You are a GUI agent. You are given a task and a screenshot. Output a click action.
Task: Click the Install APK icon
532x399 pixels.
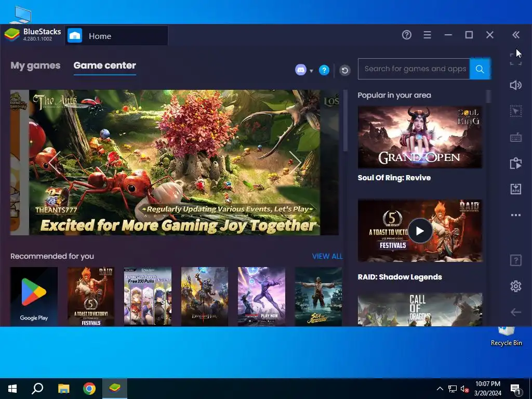click(516, 189)
